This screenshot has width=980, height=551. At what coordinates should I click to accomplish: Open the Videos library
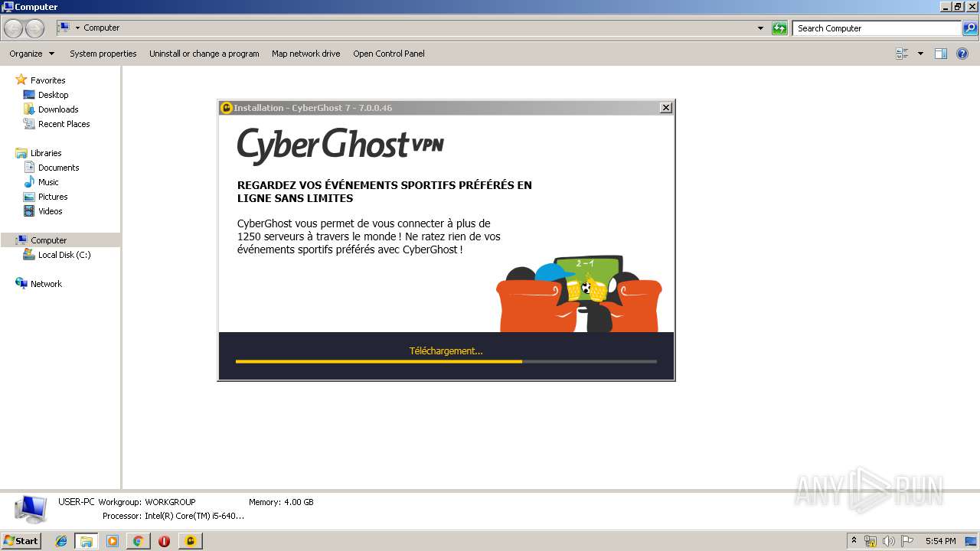point(50,211)
